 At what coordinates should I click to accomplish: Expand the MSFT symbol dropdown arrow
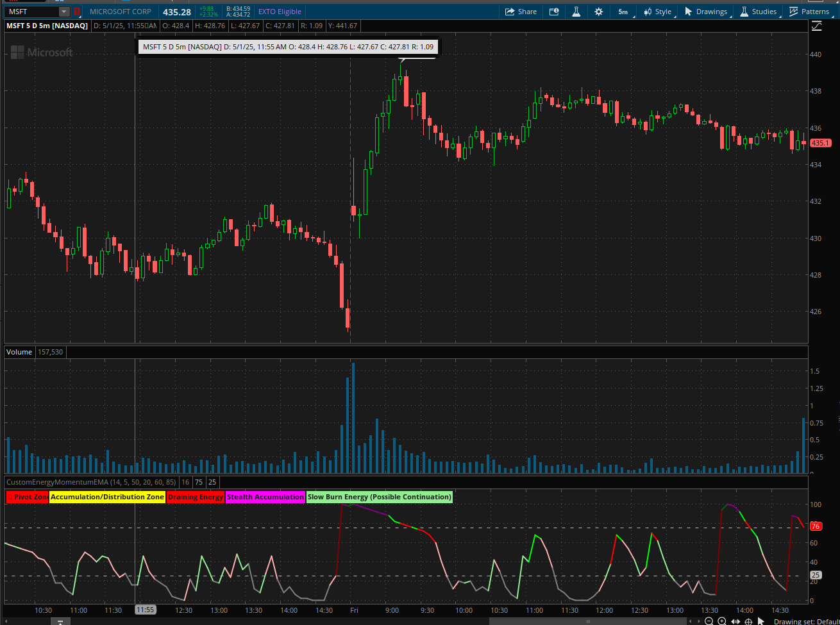pos(63,12)
